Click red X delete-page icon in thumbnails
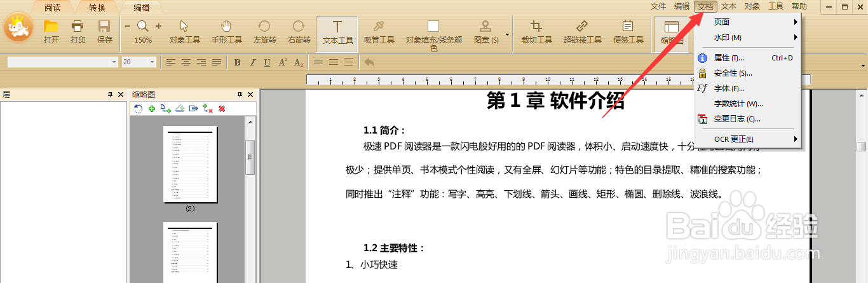This screenshot has height=283, width=868. (222, 109)
